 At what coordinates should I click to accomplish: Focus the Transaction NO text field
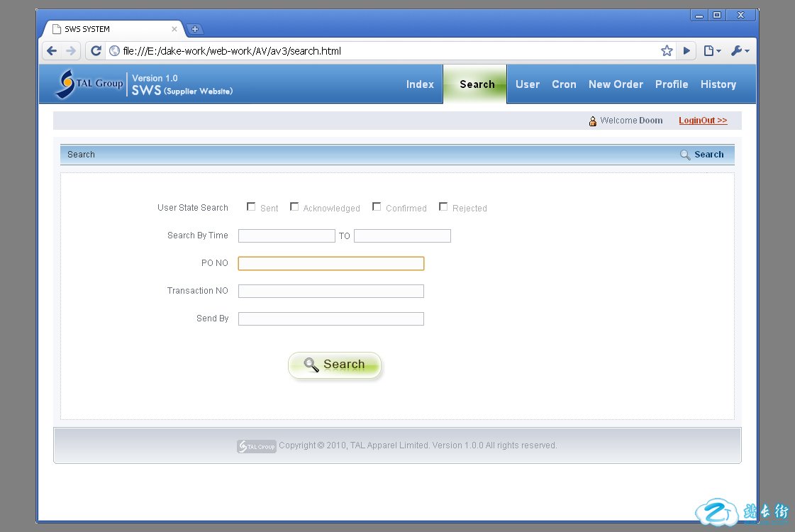(x=331, y=292)
